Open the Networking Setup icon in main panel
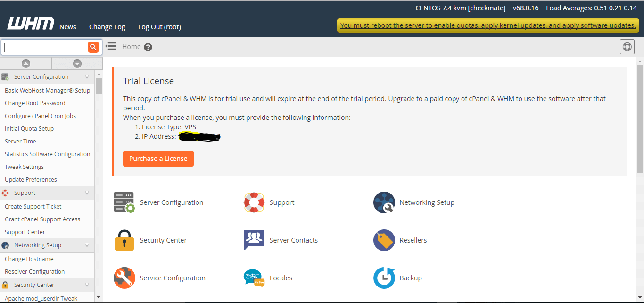644x303 pixels. 384,202
